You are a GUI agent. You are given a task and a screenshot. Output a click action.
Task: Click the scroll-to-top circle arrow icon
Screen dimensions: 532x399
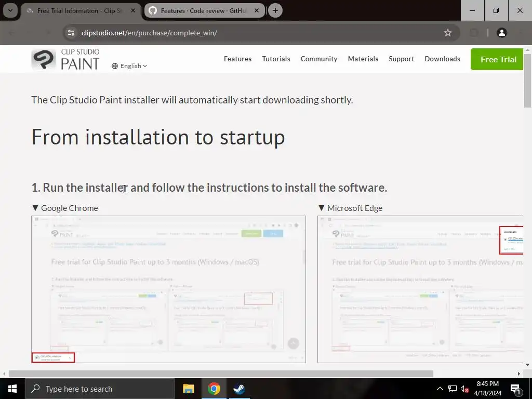[x=294, y=343]
